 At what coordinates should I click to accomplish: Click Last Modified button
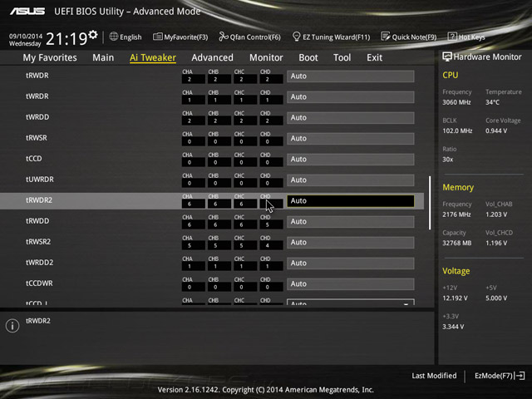tap(434, 376)
